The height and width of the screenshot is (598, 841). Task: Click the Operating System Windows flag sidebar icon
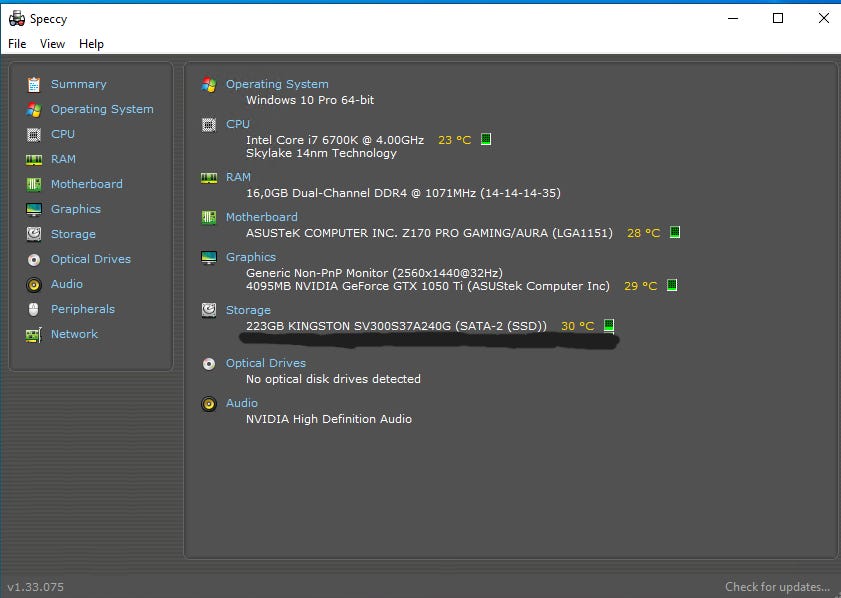pos(34,110)
